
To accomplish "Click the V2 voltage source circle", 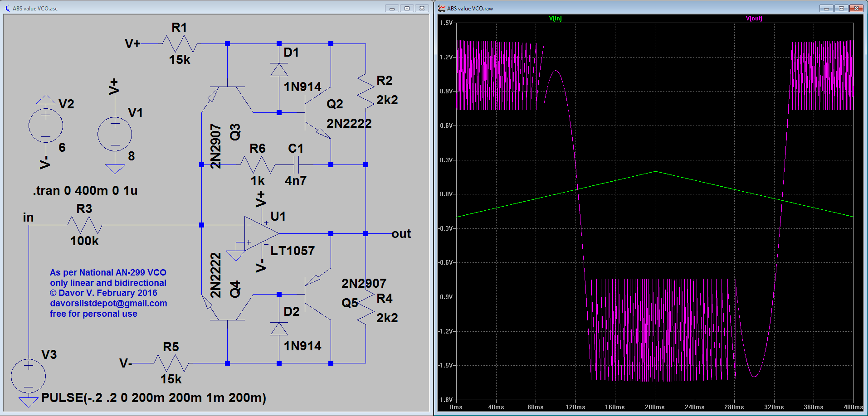I will (x=45, y=126).
